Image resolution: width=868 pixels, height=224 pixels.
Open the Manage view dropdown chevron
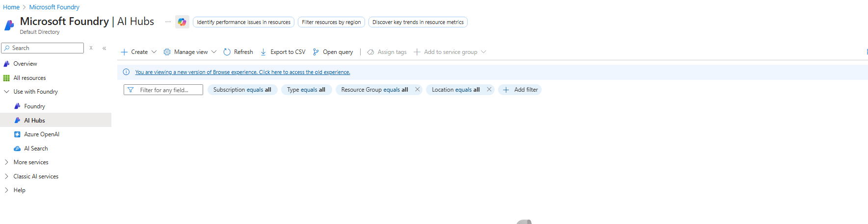point(214,52)
